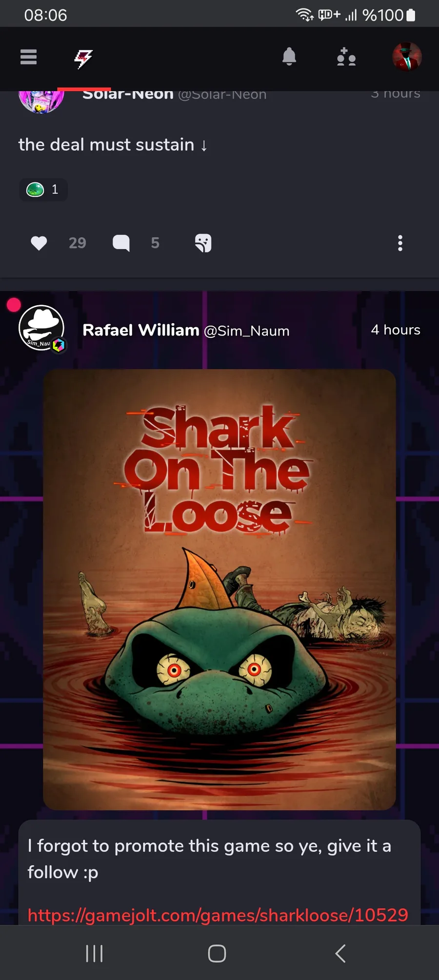Viewport: 439px width, 980px height.
Task: Toggle the green slime reaction
Action: (x=43, y=189)
